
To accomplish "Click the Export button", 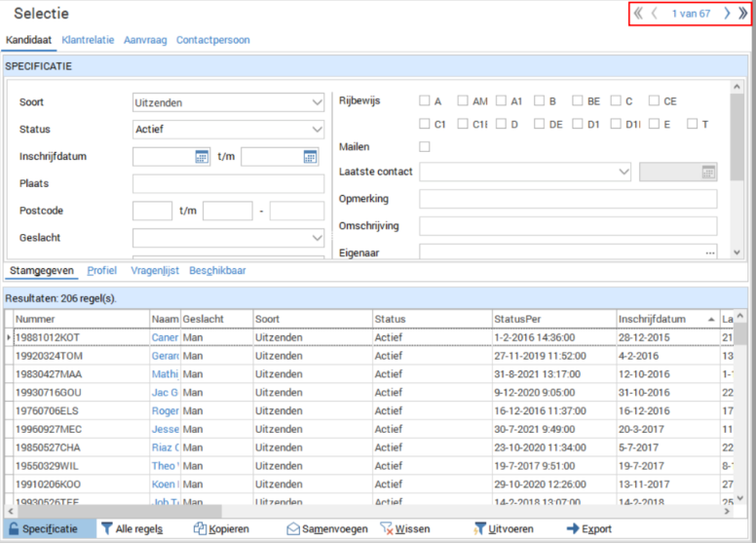I will point(588,529).
